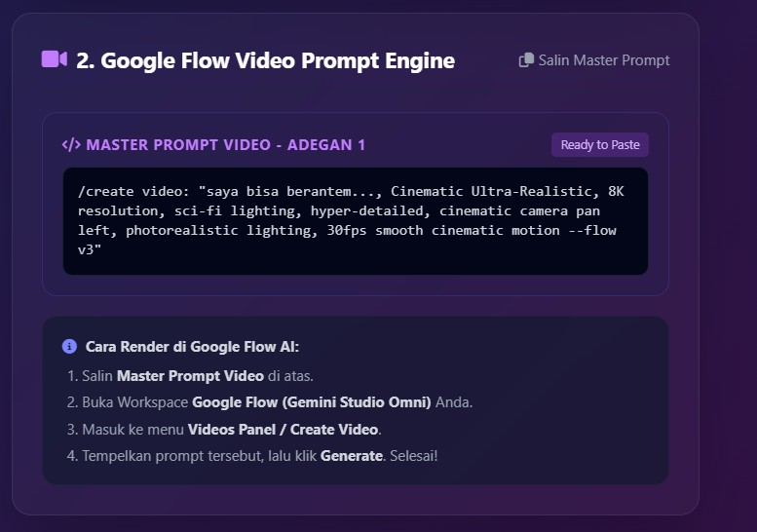The image size is (757, 532).
Task: Click the info icon next to Cara Render
Action: [x=69, y=346]
